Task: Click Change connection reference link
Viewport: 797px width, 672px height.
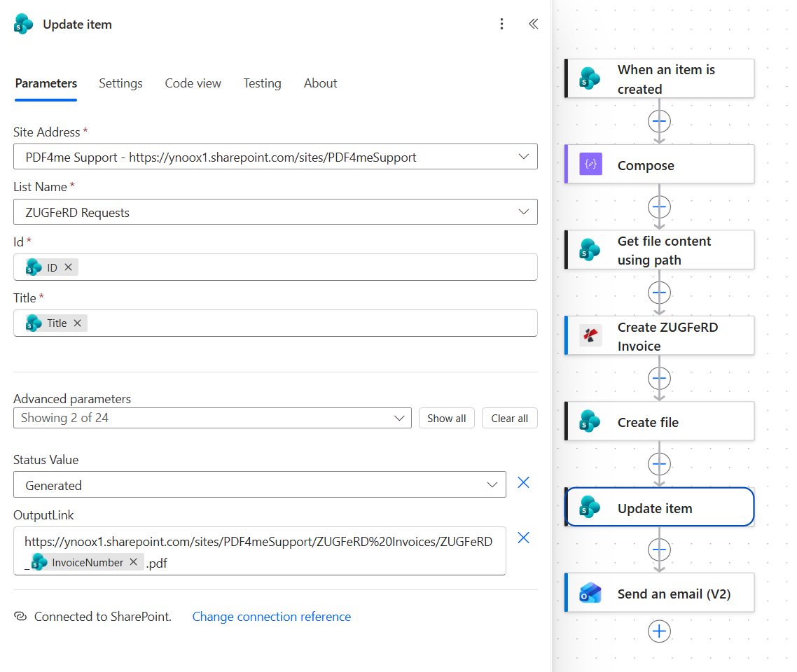Action: coord(272,617)
